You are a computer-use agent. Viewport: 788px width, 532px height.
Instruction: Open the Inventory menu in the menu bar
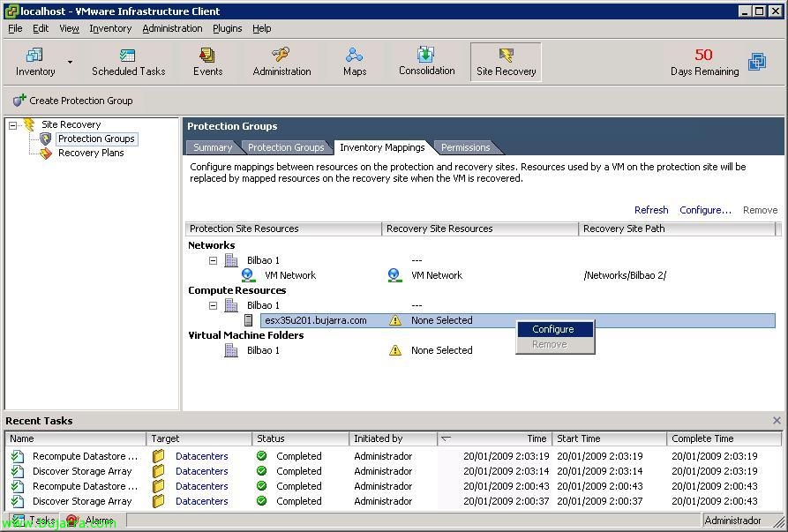110,28
